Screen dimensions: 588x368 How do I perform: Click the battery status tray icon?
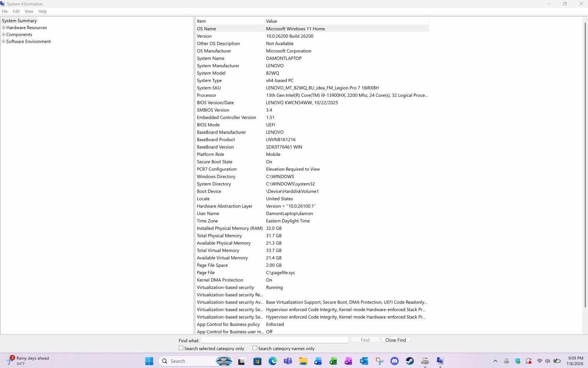[x=557, y=361]
